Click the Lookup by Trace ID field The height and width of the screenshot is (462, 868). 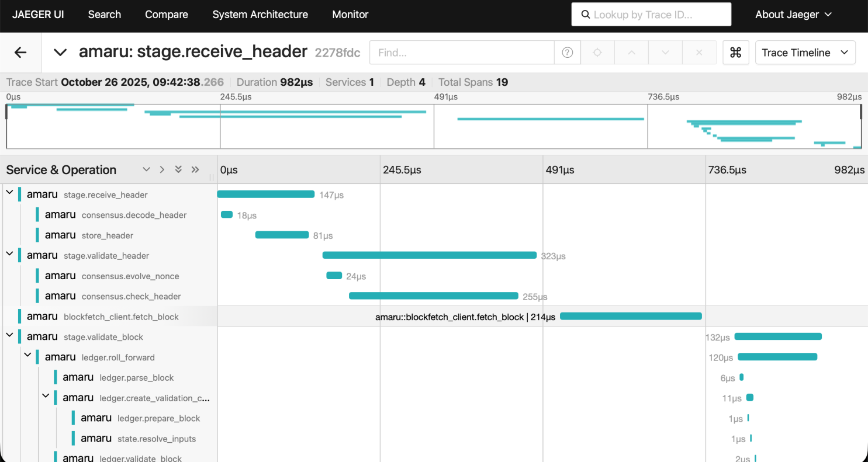point(651,15)
